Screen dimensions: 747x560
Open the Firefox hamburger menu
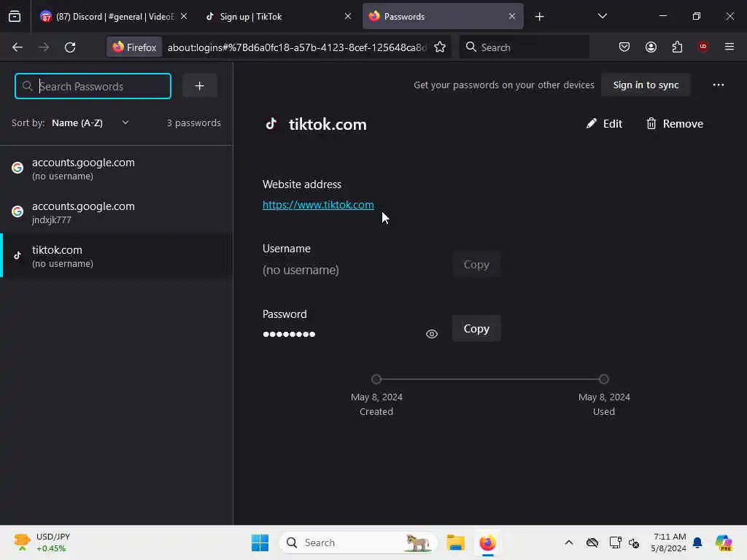(x=729, y=47)
